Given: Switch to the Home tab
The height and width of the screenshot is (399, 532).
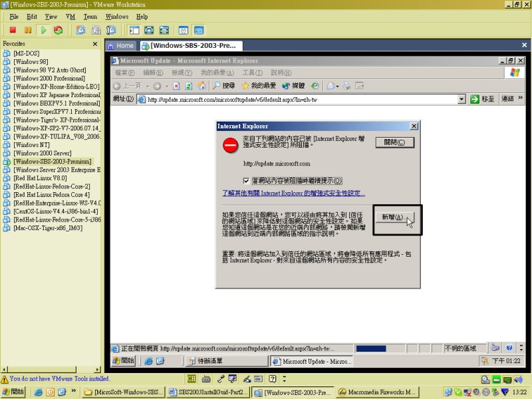Looking at the screenshot, I should click(121, 46).
